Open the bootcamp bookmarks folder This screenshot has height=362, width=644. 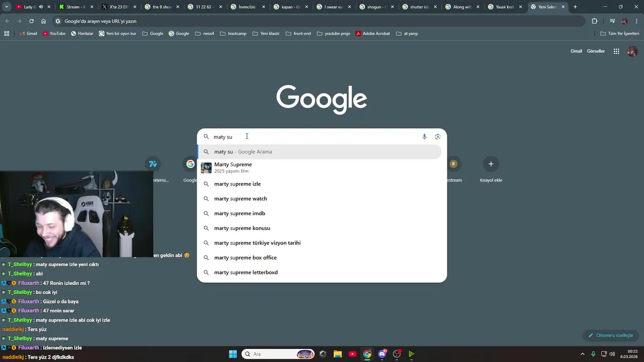(x=233, y=34)
